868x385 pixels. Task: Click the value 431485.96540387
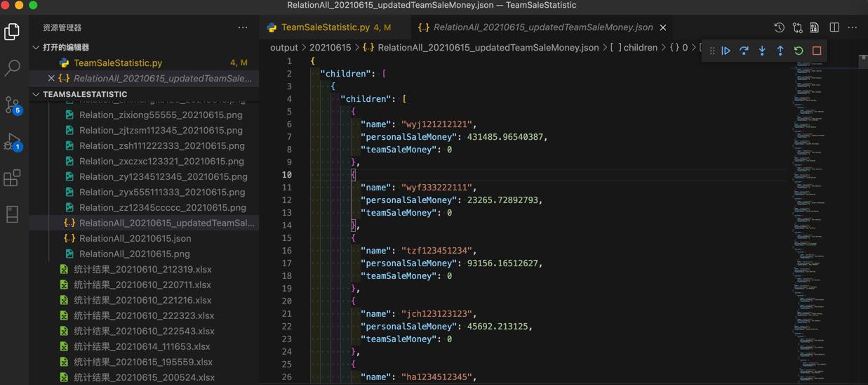click(x=505, y=137)
